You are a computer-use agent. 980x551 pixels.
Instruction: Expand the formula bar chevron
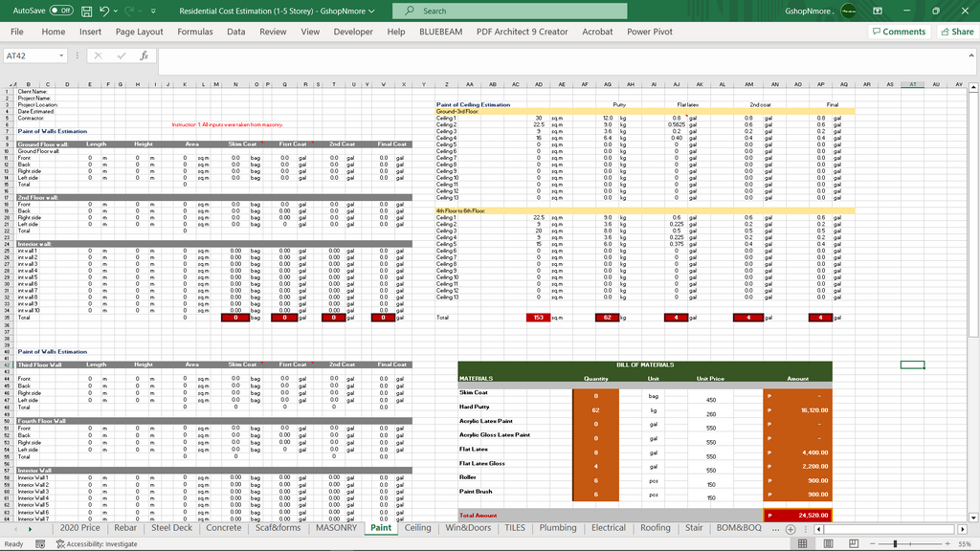(971, 55)
